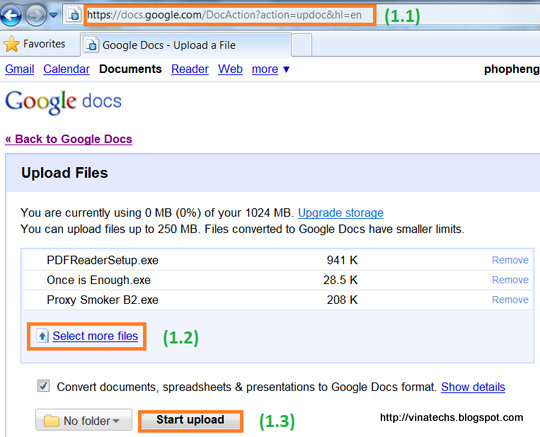
Task: Expand the more services dropdown
Action: point(270,69)
